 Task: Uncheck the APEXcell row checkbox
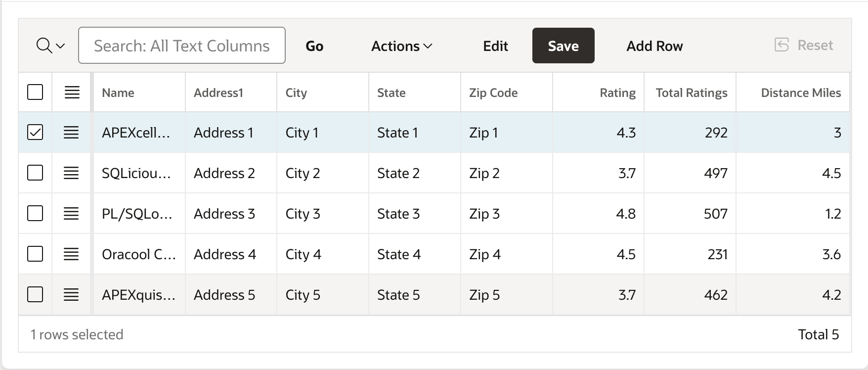pos(35,132)
